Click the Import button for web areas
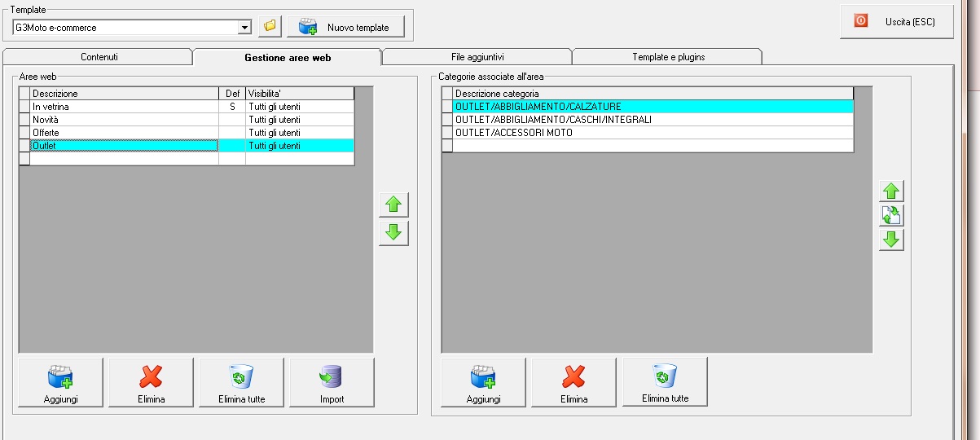The width and height of the screenshot is (980, 440). [x=332, y=382]
